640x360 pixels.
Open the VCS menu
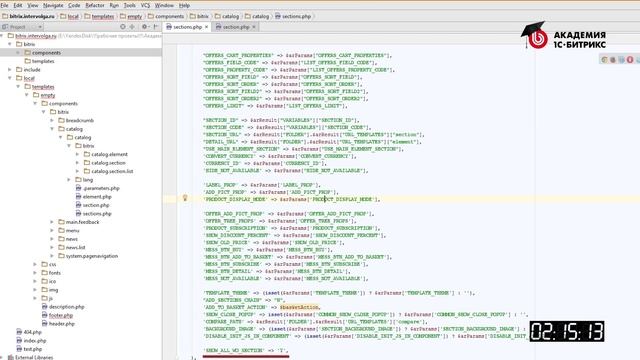point(145,5)
